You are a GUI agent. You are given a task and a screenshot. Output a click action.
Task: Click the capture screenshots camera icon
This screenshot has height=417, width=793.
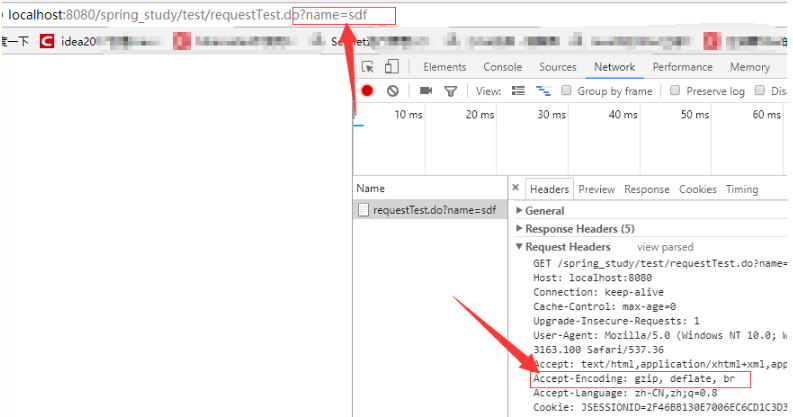click(426, 91)
